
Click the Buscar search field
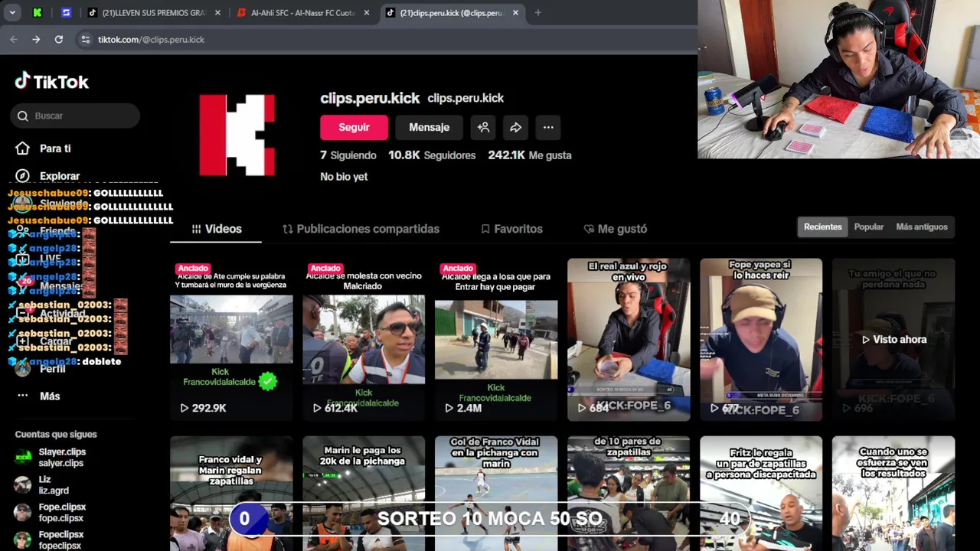pos(75,116)
